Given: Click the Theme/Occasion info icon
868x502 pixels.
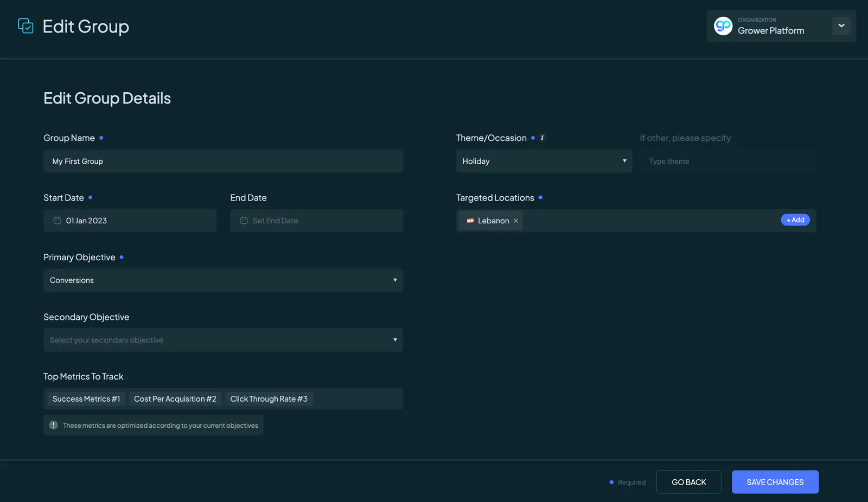Looking at the screenshot, I should point(542,138).
